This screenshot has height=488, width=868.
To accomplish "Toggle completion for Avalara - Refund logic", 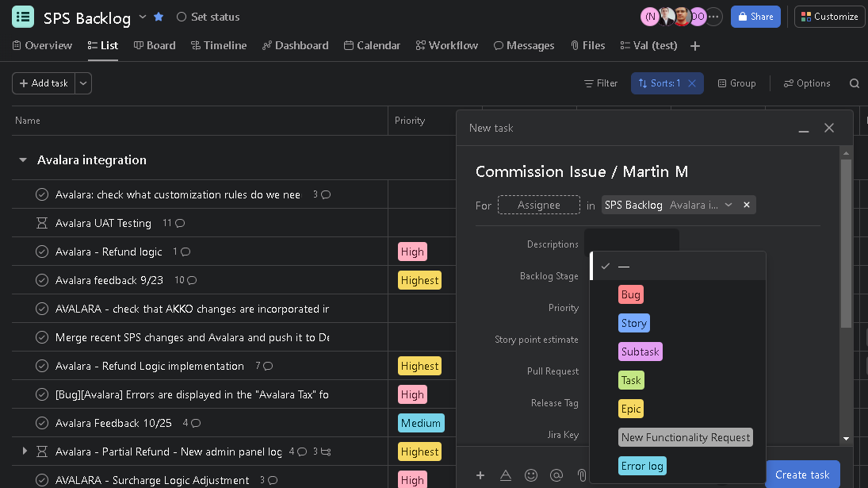I will tap(42, 252).
